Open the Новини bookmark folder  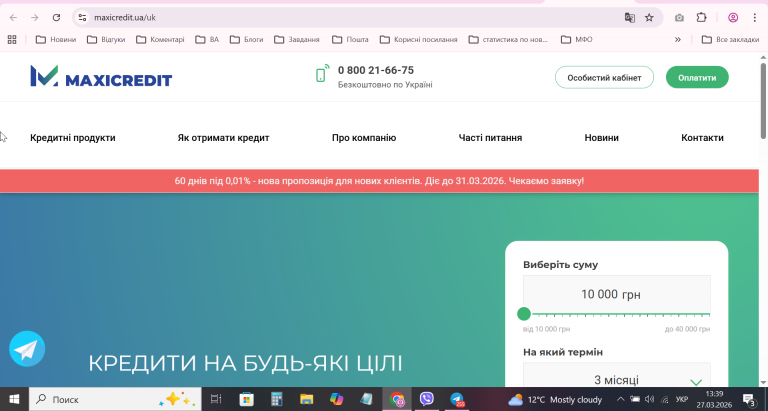[x=56, y=39]
